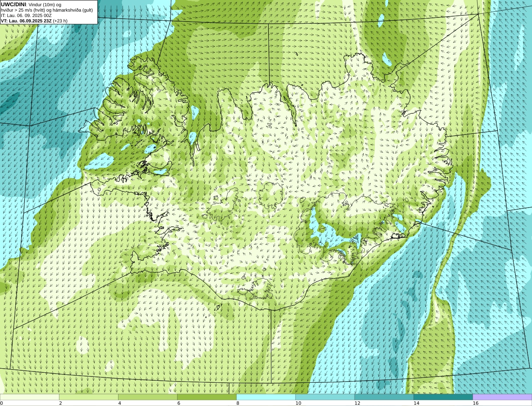The width and height of the screenshot is (532, 406).
Task: Click the initial time "IT: Lau. 06. 09. 2025 00Z"
Action: pos(26,15)
